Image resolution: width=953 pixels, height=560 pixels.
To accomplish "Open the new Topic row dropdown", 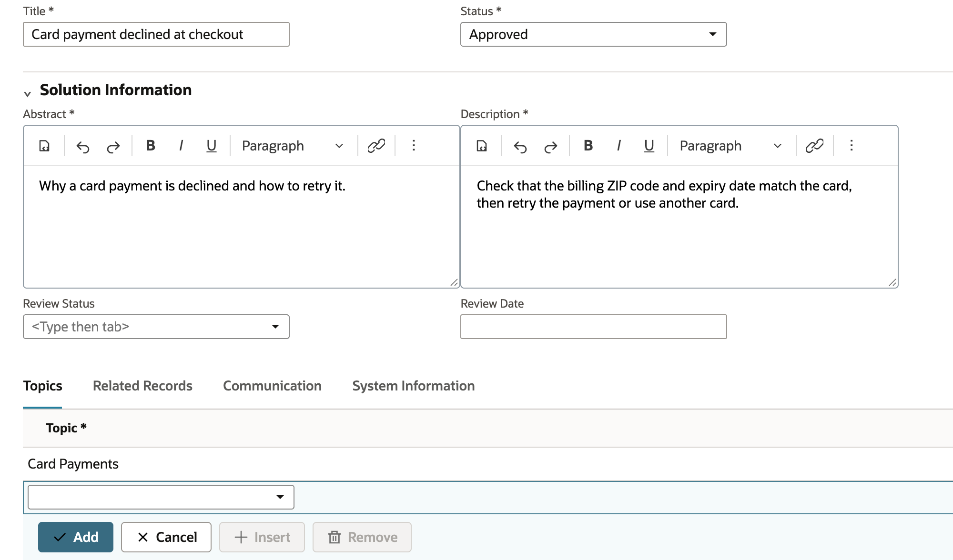I will (x=161, y=497).
